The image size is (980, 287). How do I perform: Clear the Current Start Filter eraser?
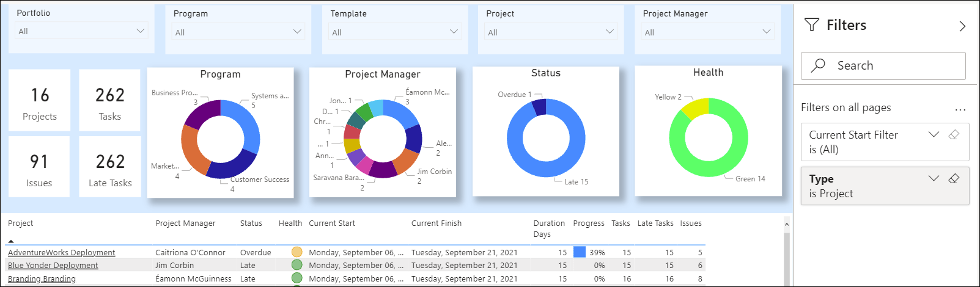pos(954,135)
